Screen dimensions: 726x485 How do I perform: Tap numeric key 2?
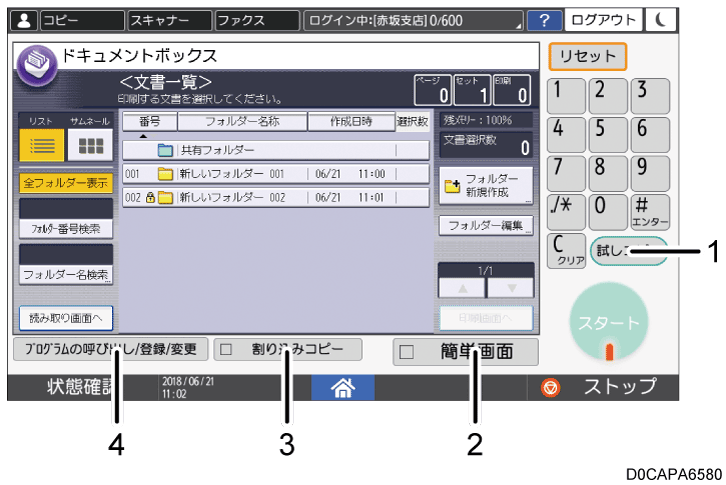click(x=608, y=96)
